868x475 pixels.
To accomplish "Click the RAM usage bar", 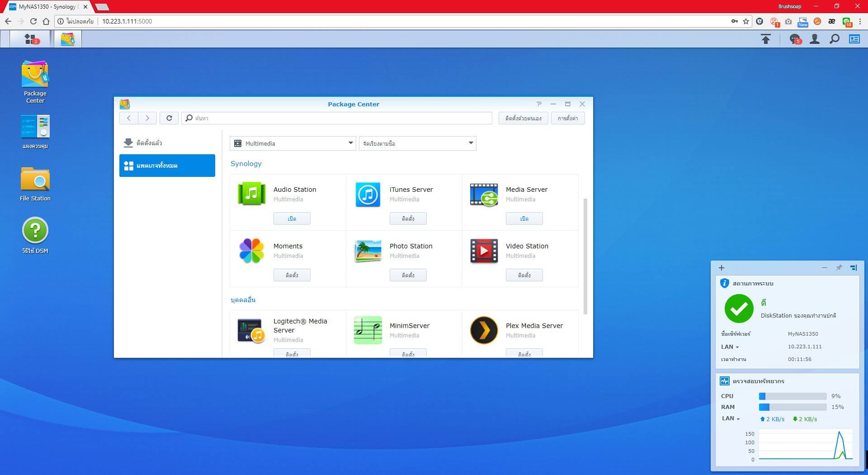I will [x=793, y=407].
